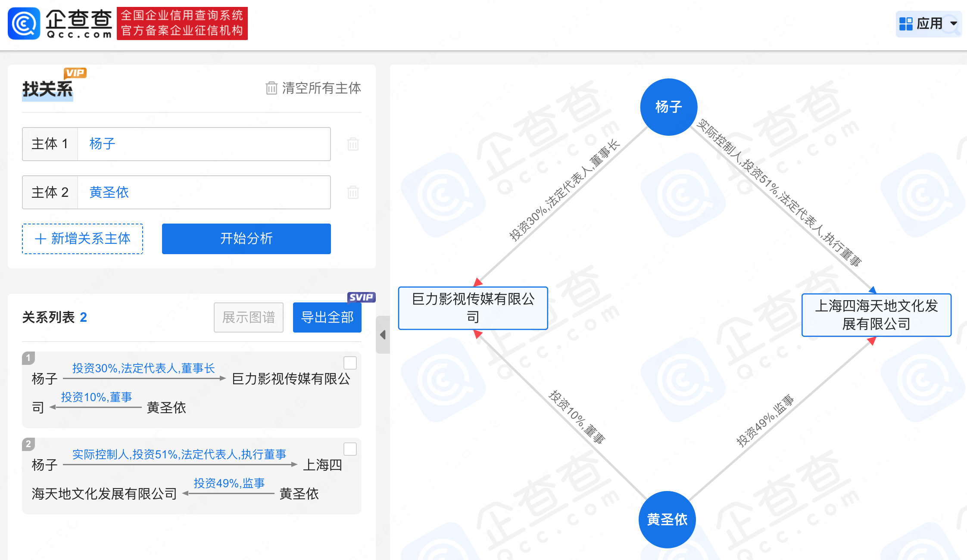The width and height of the screenshot is (967, 560).
Task: Select the 上海四海天地文化发展有限公司 node box
Action: [876, 315]
